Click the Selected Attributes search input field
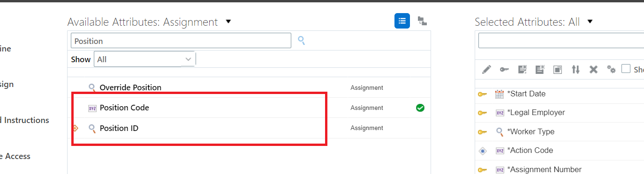Screen dimensions: 644x174 [561, 41]
